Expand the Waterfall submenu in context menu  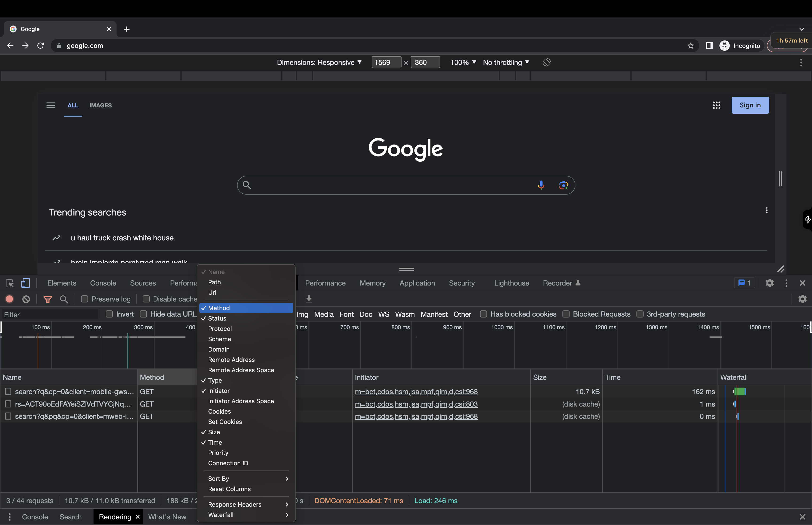[246, 515]
